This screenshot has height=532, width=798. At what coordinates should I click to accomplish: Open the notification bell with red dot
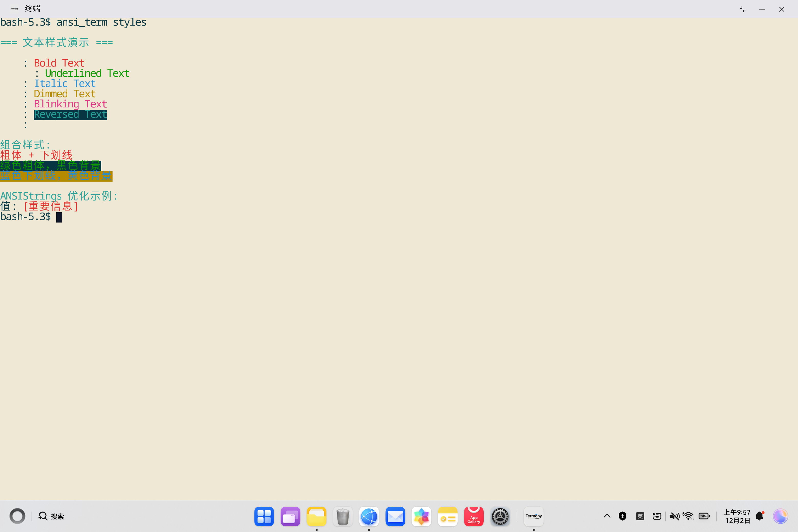[760, 516]
